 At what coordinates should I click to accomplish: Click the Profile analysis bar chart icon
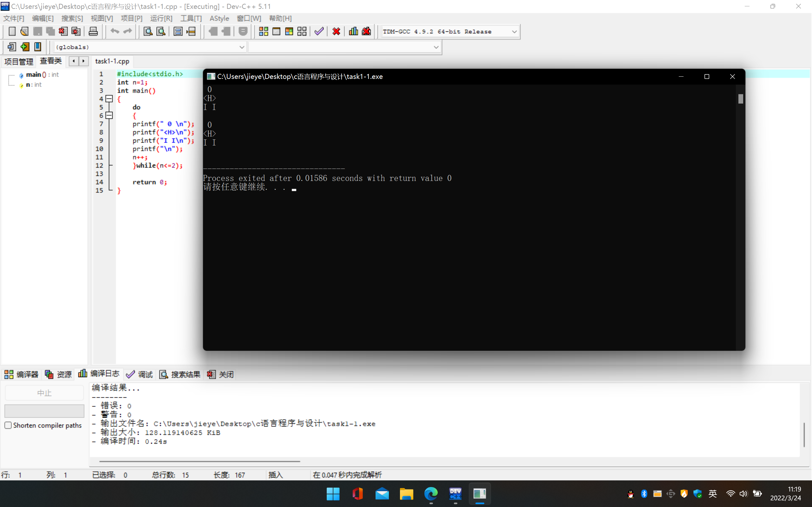coord(353,31)
